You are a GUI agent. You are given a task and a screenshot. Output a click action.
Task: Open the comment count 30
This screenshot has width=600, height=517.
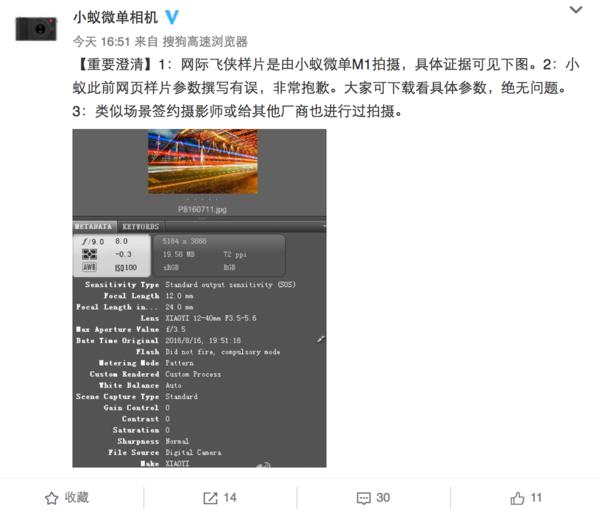(x=383, y=498)
